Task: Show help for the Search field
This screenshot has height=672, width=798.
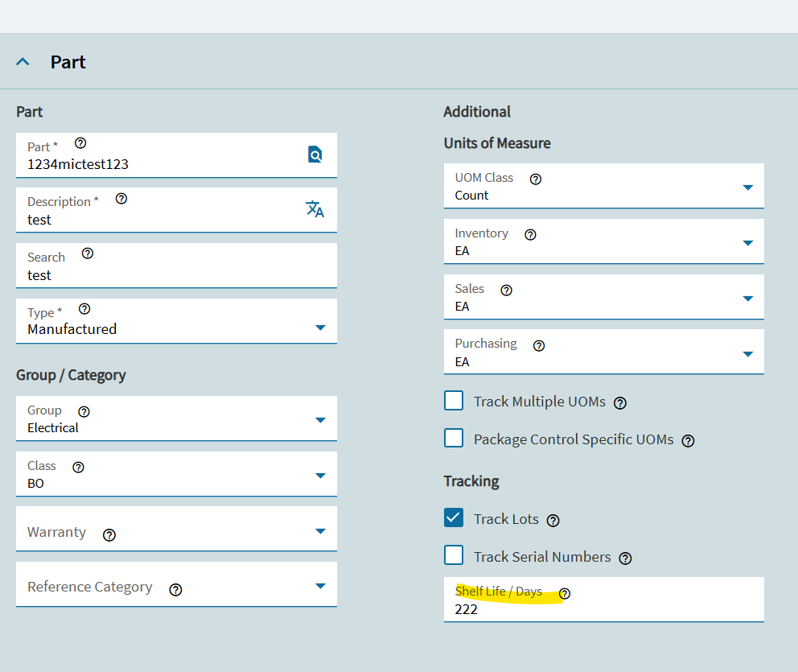Action: pyautogui.click(x=88, y=253)
